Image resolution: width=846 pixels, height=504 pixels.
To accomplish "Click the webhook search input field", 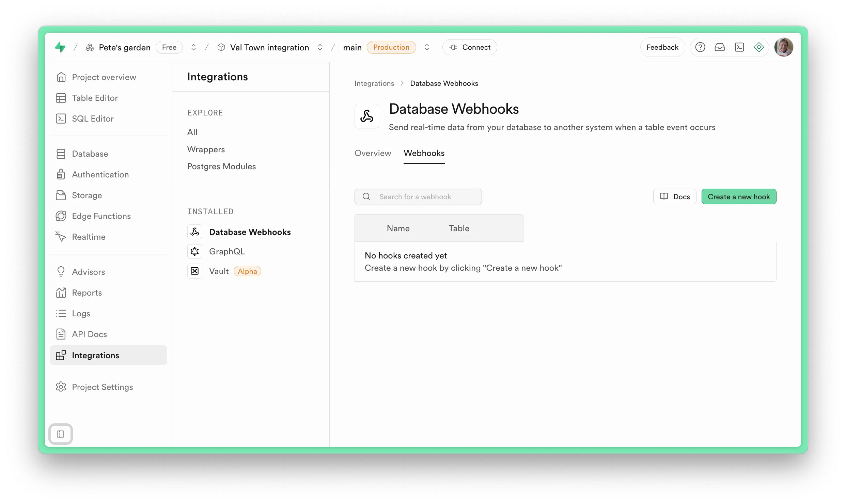I will 418,196.
